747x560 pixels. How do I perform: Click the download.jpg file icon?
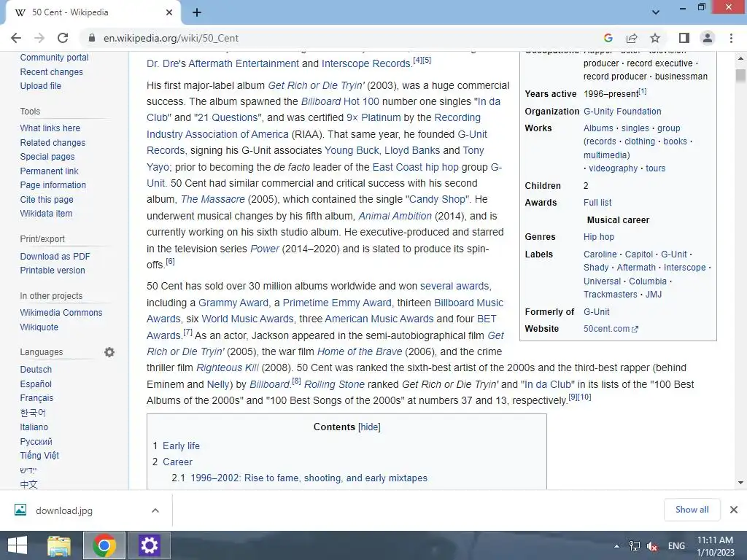[x=20, y=510]
